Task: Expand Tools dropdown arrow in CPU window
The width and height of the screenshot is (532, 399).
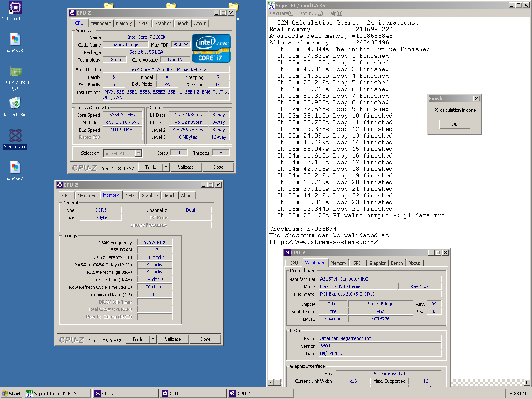Action: (165, 167)
